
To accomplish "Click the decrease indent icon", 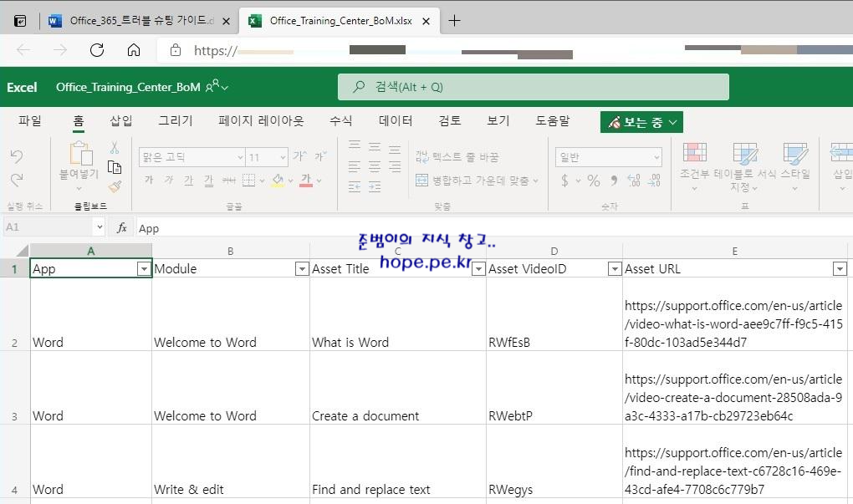I will coord(355,187).
